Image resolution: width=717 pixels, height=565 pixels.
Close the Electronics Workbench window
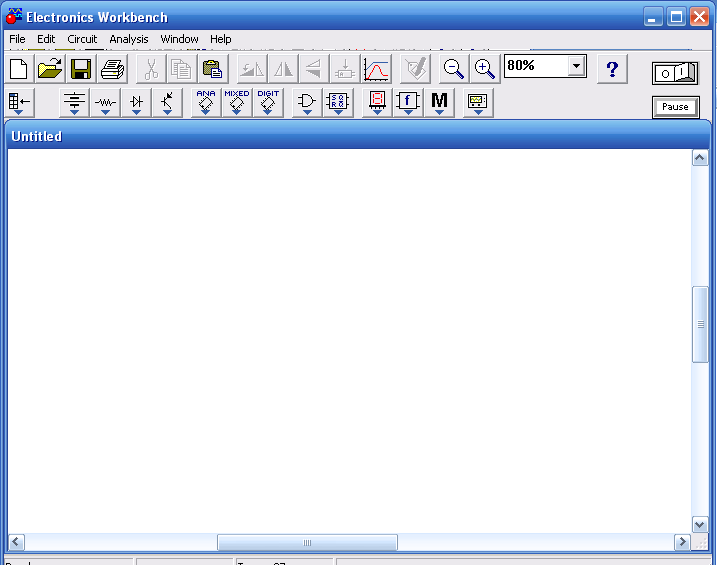click(700, 17)
